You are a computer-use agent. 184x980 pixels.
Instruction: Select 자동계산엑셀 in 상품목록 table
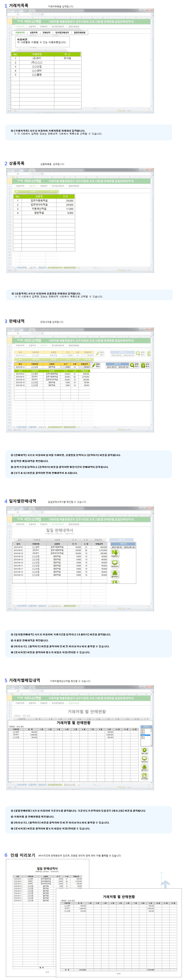[39, 209]
